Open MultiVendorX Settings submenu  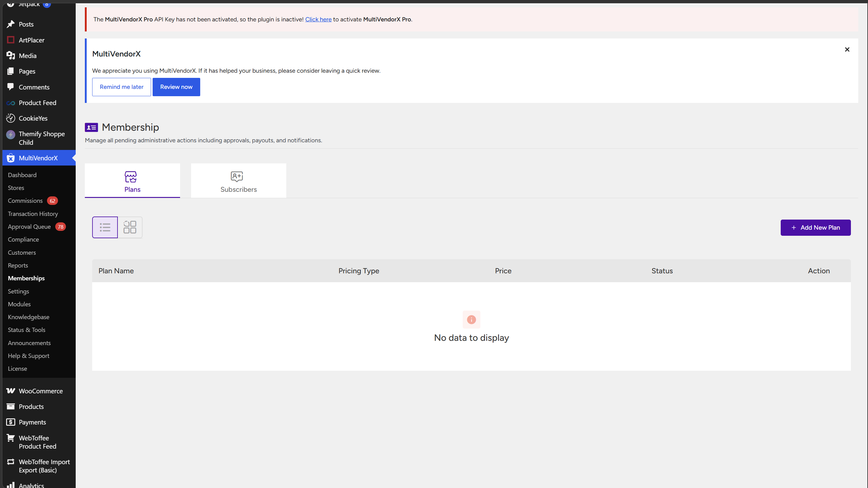(x=19, y=291)
